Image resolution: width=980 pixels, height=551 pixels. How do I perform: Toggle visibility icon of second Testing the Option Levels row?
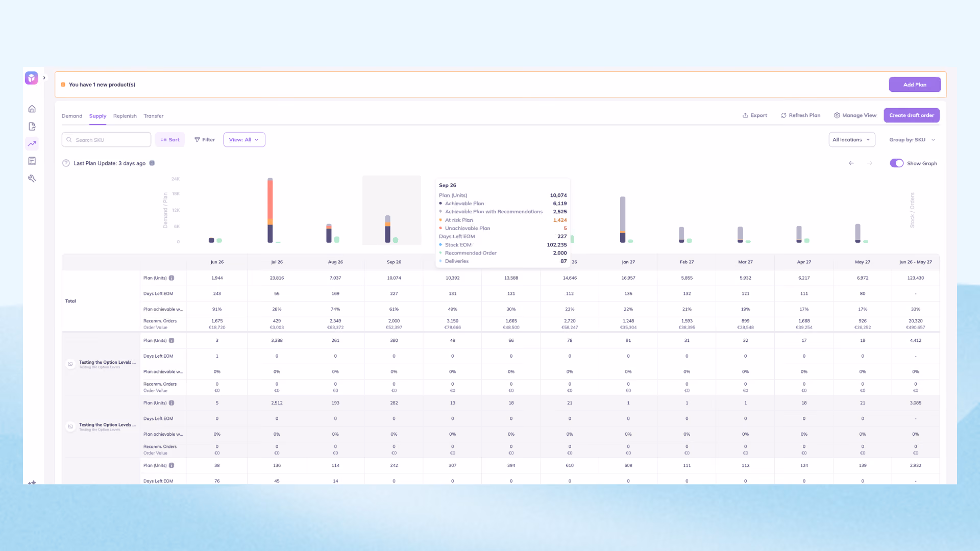click(x=70, y=427)
